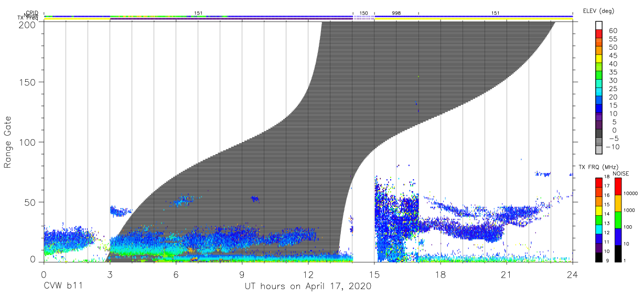
Task: Click the '10000' label on the NOISE scale
Action: click(632, 194)
